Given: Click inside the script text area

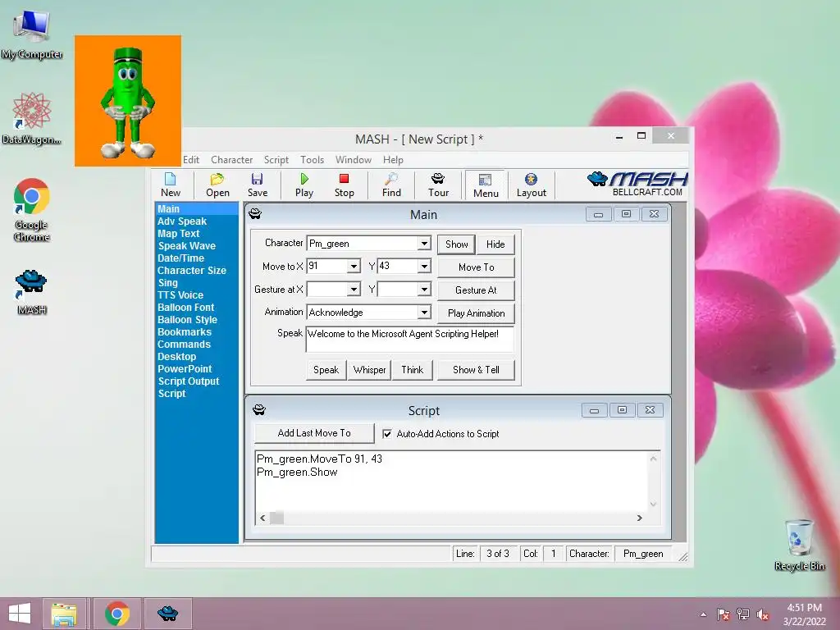Looking at the screenshot, I should (451, 481).
